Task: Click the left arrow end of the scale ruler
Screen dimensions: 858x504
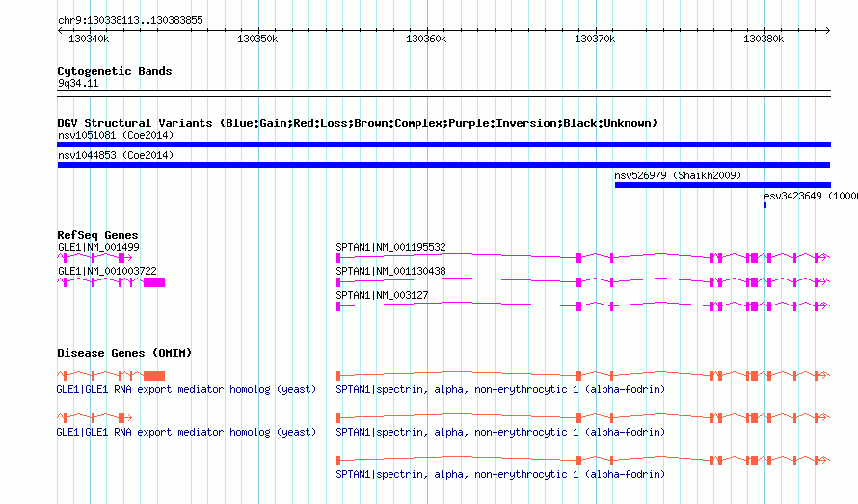Action: 60,31
